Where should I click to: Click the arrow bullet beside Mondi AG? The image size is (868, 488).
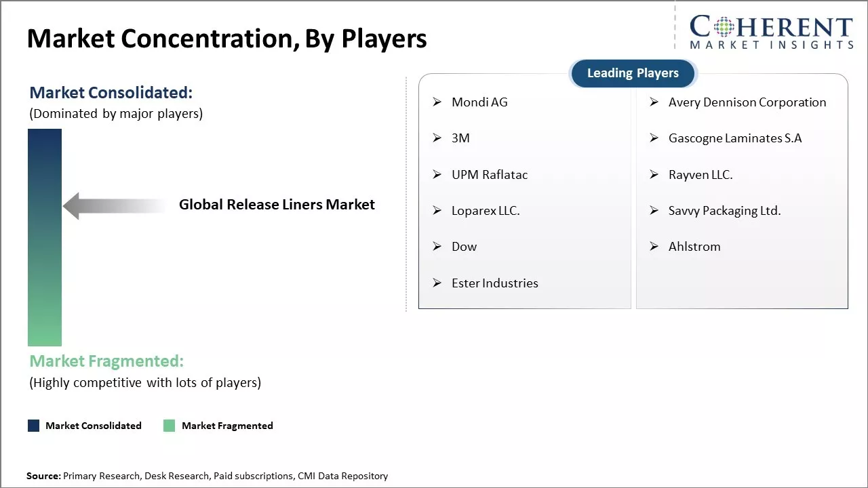click(437, 102)
